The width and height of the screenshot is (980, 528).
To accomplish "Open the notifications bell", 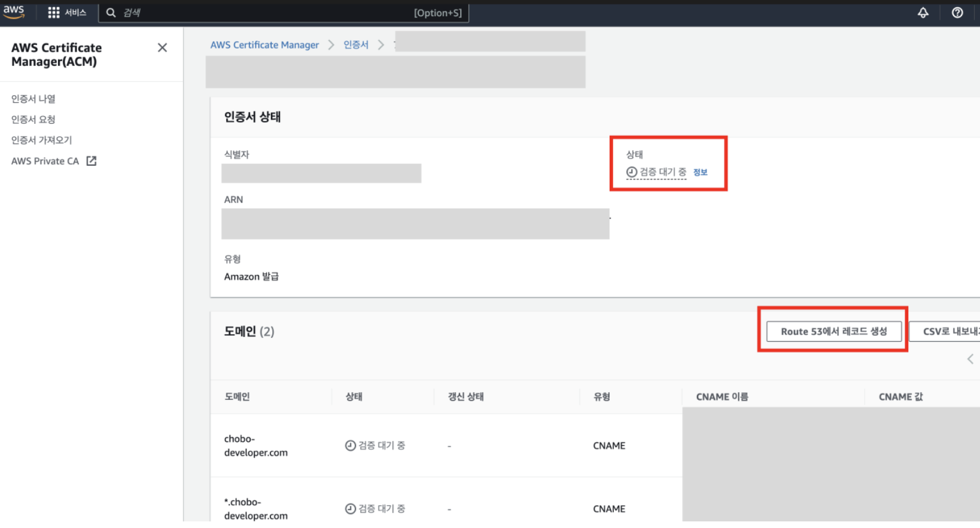I will (x=923, y=13).
